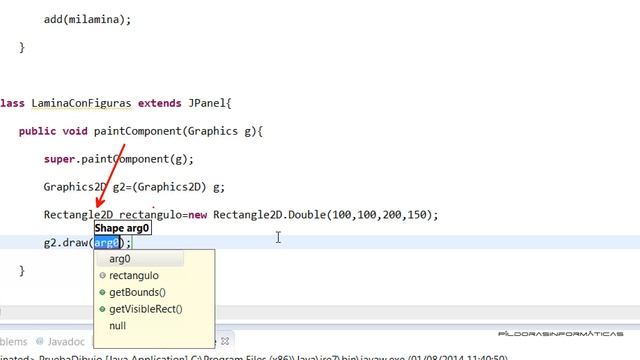
Task: Click the highlighted arg0 parameter in editor
Action: tap(107, 242)
